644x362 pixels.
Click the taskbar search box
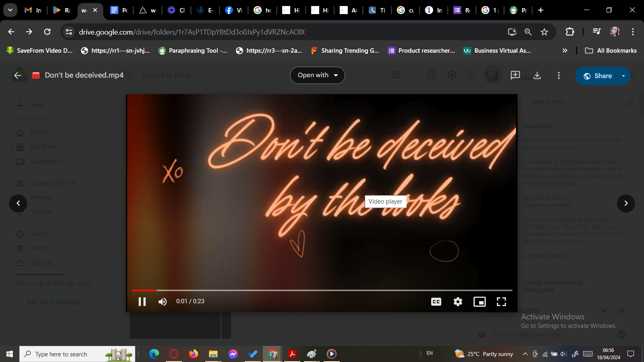(77, 354)
